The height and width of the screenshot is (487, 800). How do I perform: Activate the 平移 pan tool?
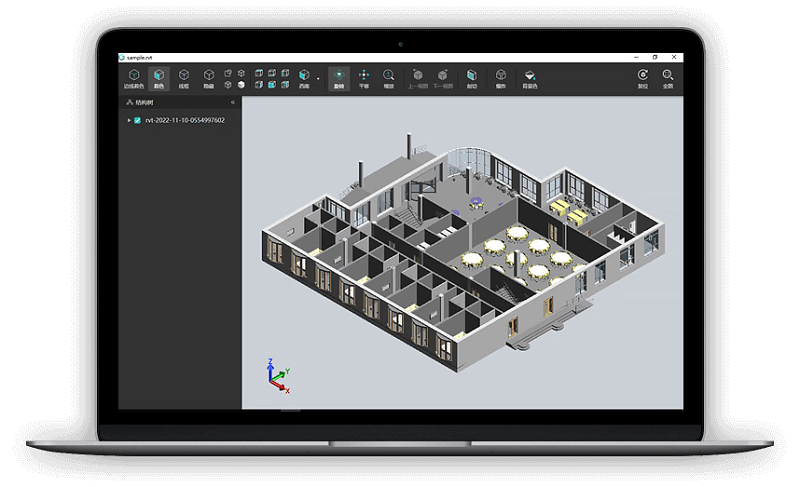point(364,79)
